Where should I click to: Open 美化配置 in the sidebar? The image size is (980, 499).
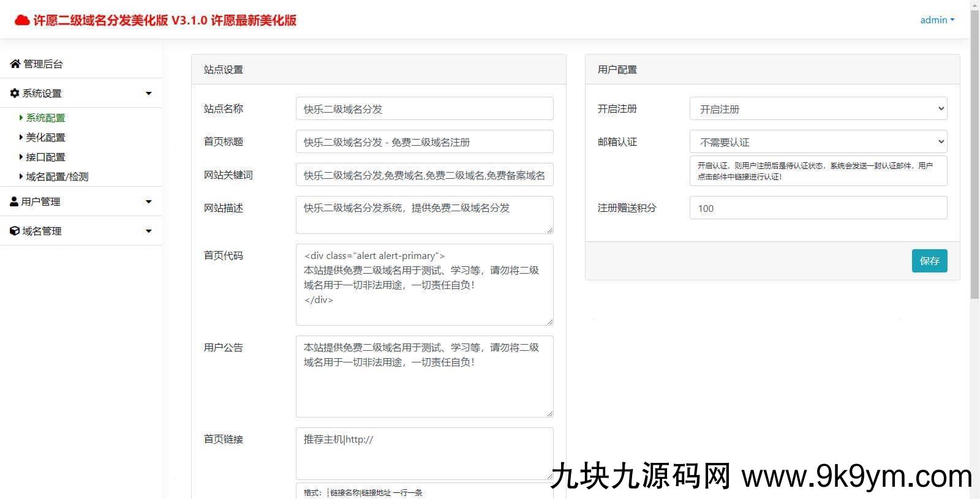pyautogui.click(x=45, y=137)
